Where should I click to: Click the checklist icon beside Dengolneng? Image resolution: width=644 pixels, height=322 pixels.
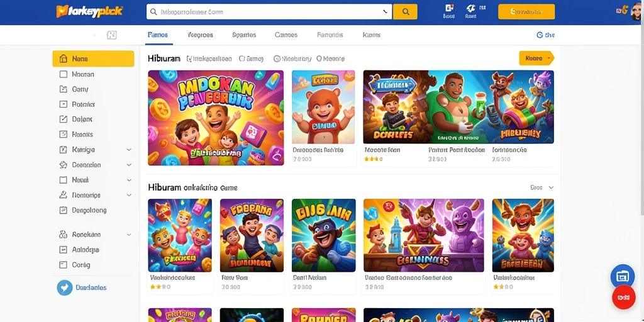coord(64,210)
